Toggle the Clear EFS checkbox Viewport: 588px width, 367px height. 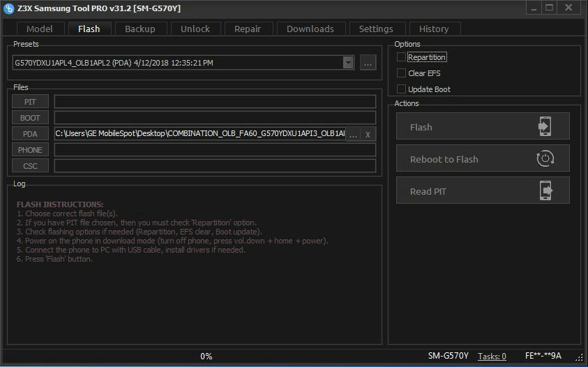click(x=401, y=73)
